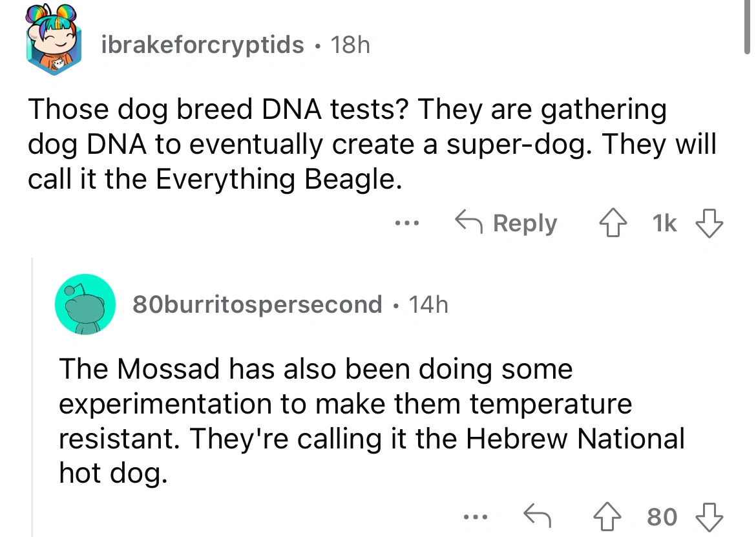Click the 1k vote count
Screen dimensions: 756x537
pos(666,224)
